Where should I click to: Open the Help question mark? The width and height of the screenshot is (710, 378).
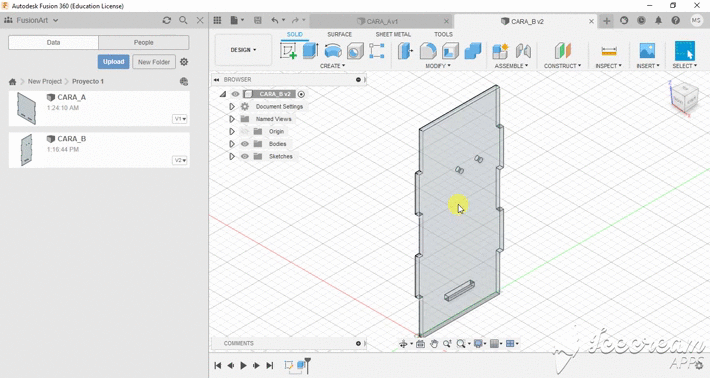(676, 20)
